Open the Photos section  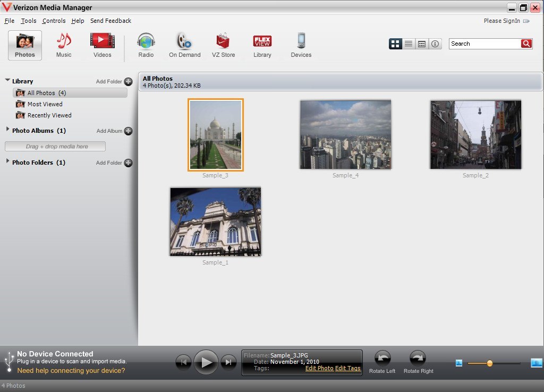click(24, 45)
